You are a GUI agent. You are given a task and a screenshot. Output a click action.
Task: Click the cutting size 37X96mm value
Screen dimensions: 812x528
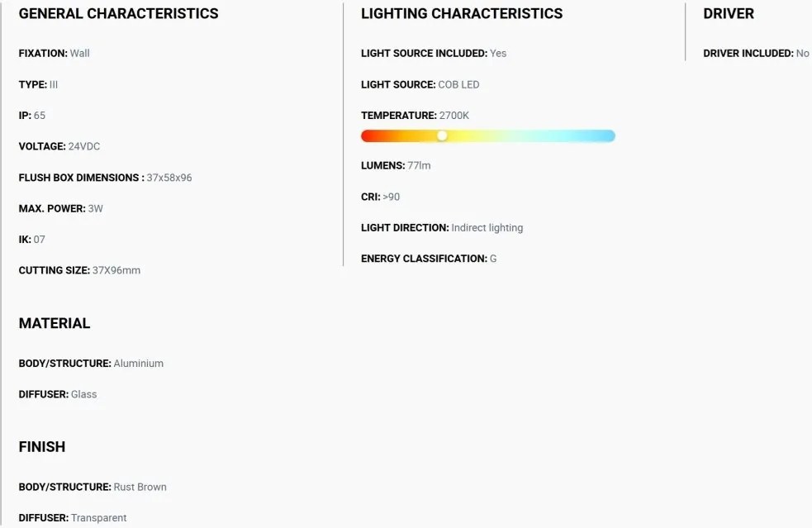click(x=116, y=270)
